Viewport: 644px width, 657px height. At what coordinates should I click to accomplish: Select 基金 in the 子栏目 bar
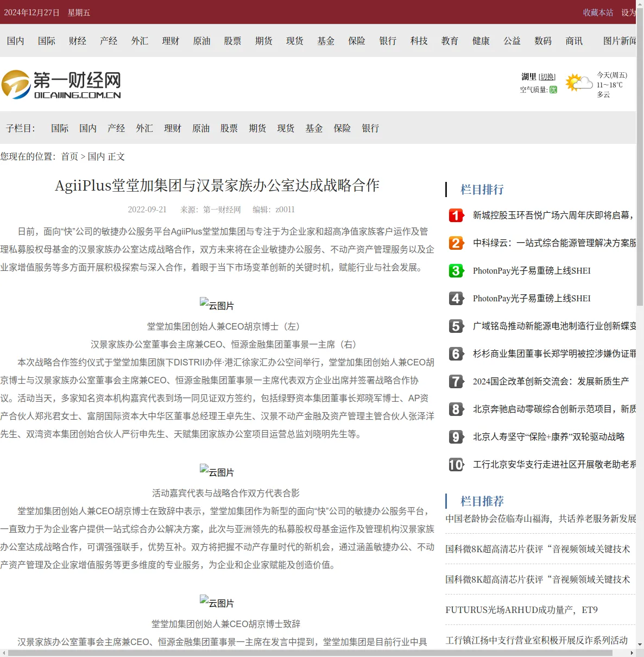coord(314,128)
